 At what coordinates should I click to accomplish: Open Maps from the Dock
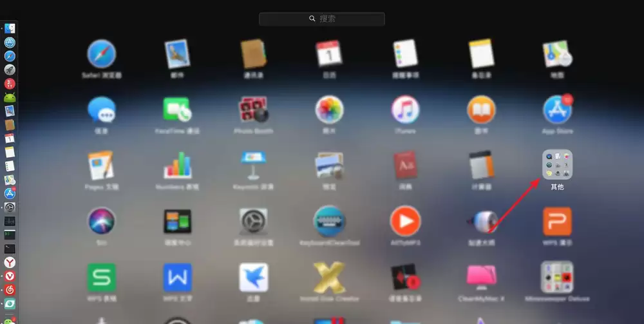(x=10, y=180)
